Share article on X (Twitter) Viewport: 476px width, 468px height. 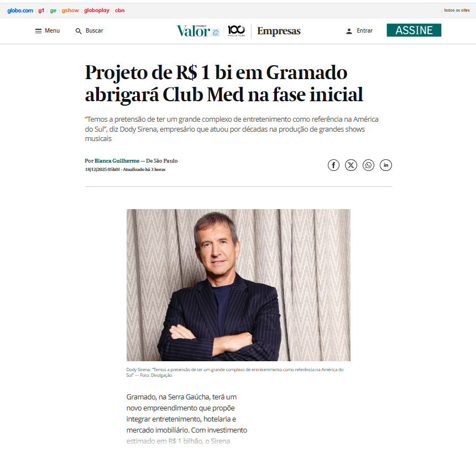(351, 165)
